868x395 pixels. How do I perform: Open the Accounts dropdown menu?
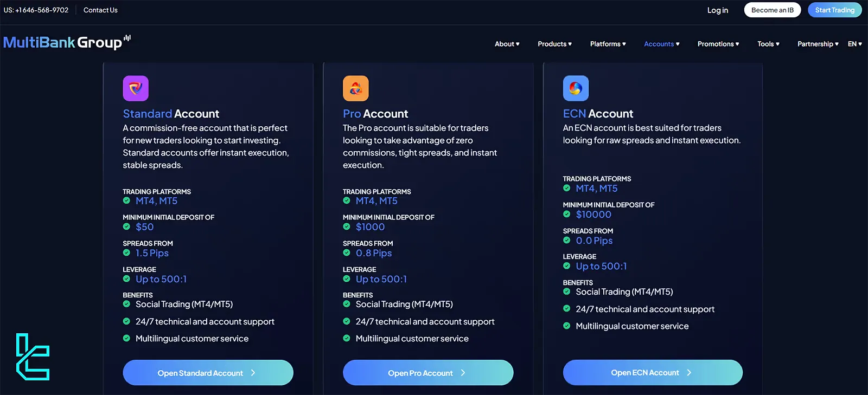click(661, 44)
